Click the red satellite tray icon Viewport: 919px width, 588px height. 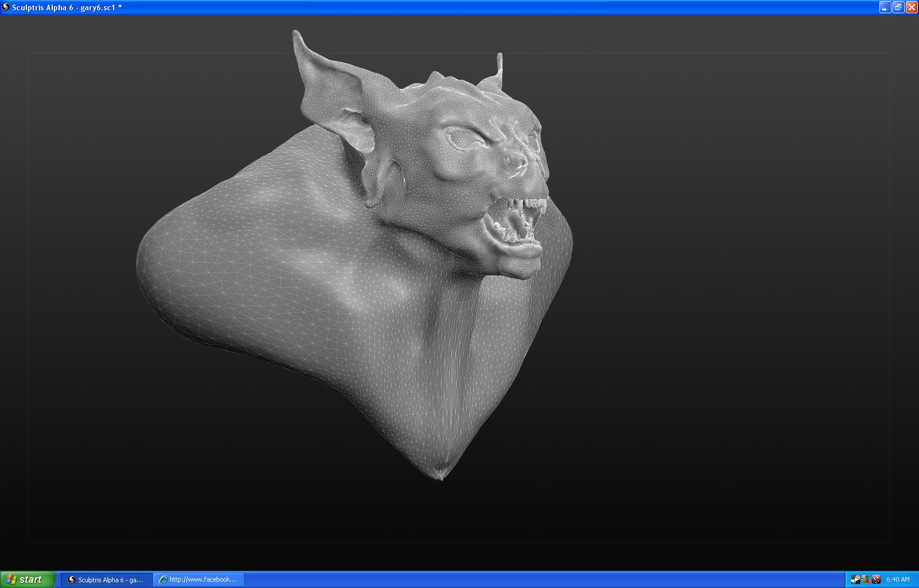tap(876, 579)
